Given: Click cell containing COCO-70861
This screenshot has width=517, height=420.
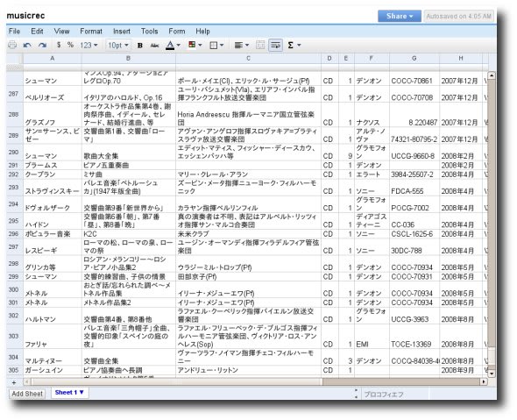Looking at the screenshot, I should tap(414, 79).
